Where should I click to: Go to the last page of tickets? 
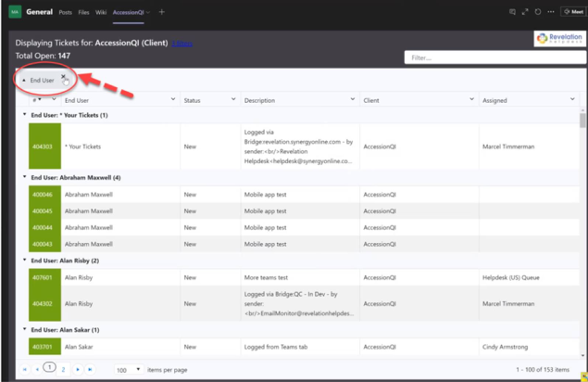(90, 370)
